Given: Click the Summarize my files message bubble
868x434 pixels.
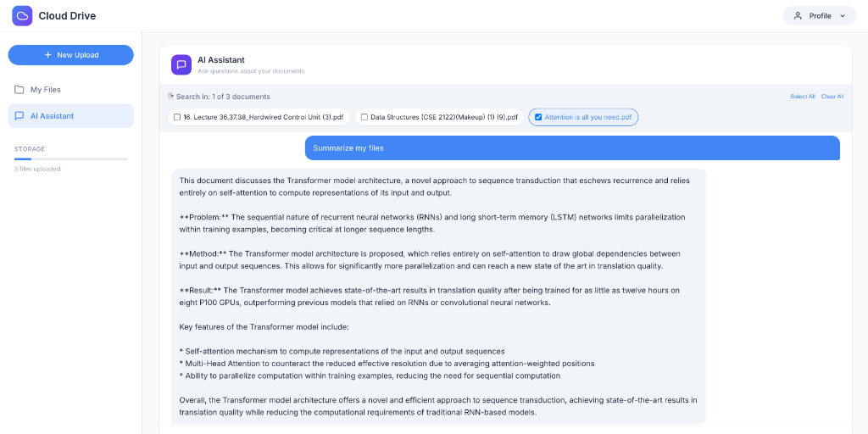Looking at the screenshot, I should pos(572,147).
